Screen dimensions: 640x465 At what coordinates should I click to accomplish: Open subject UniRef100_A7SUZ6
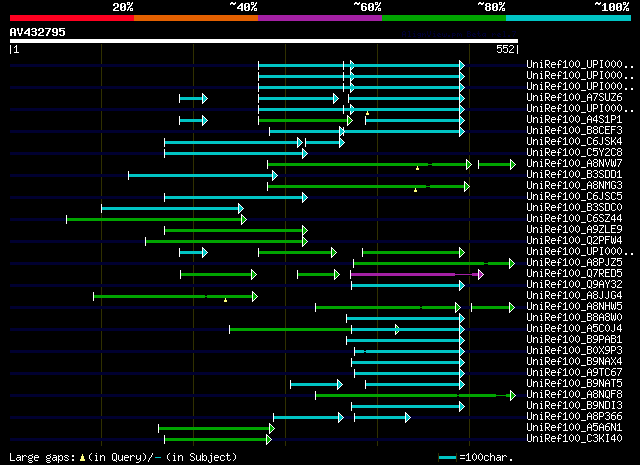[x=574, y=98]
